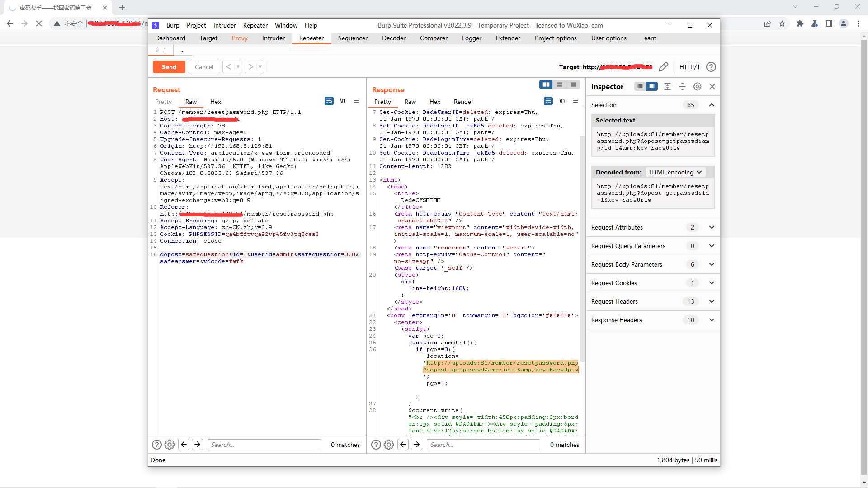Viewport: 868px width, 488px height.
Task: Expand Response Headers section
Action: pyautogui.click(x=711, y=320)
